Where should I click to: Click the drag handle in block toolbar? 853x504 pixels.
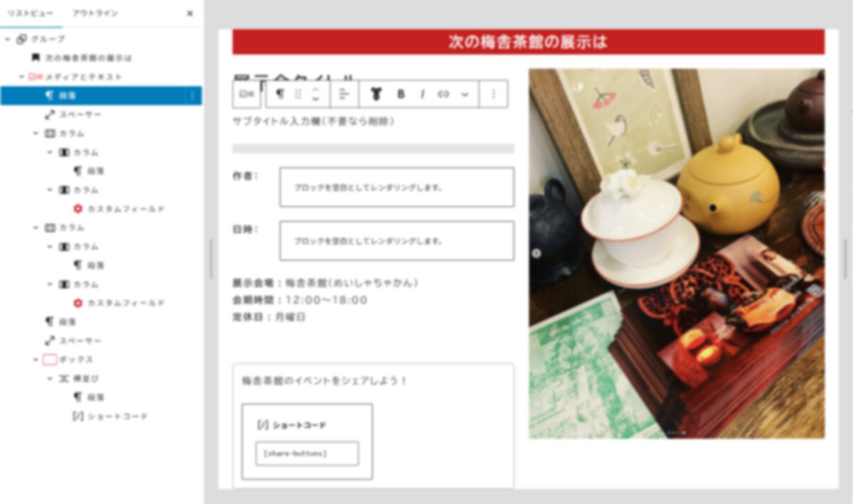click(x=298, y=94)
